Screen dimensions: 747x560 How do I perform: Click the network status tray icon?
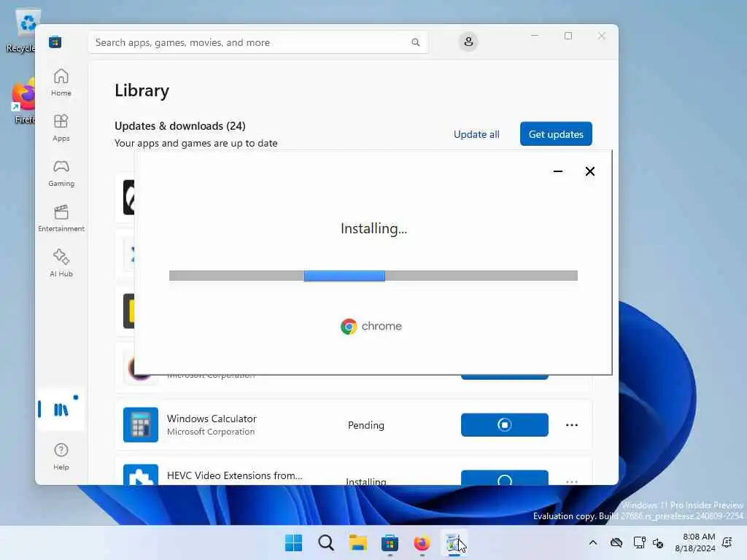(x=639, y=542)
